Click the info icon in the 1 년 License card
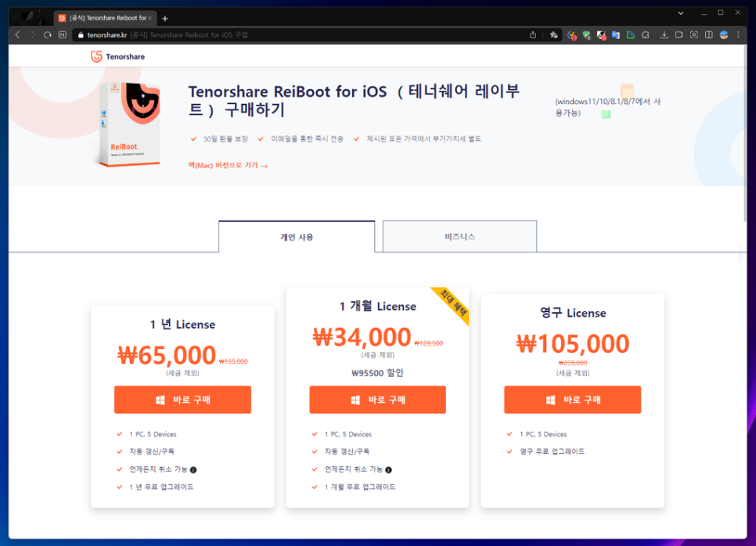This screenshot has height=546, width=756. click(193, 470)
